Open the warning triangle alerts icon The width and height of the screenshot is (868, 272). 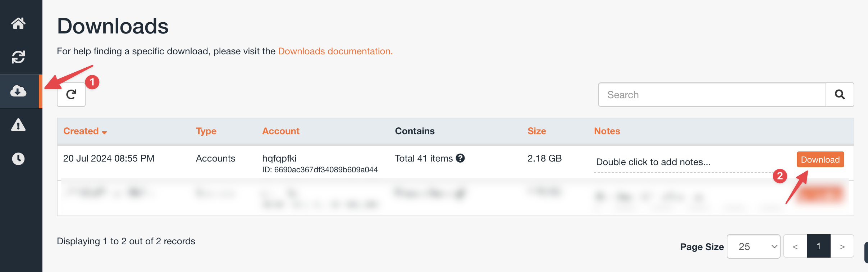click(x=18, y=125)
